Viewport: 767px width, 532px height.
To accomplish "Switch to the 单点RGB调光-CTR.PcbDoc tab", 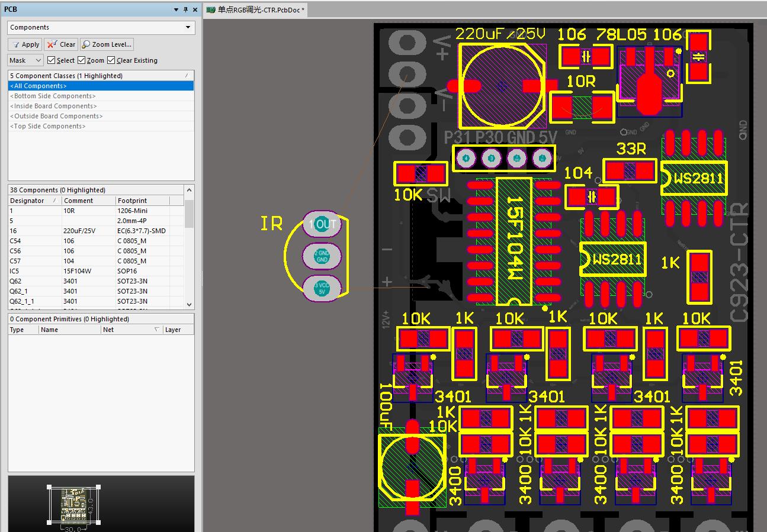I will [256, 9].
